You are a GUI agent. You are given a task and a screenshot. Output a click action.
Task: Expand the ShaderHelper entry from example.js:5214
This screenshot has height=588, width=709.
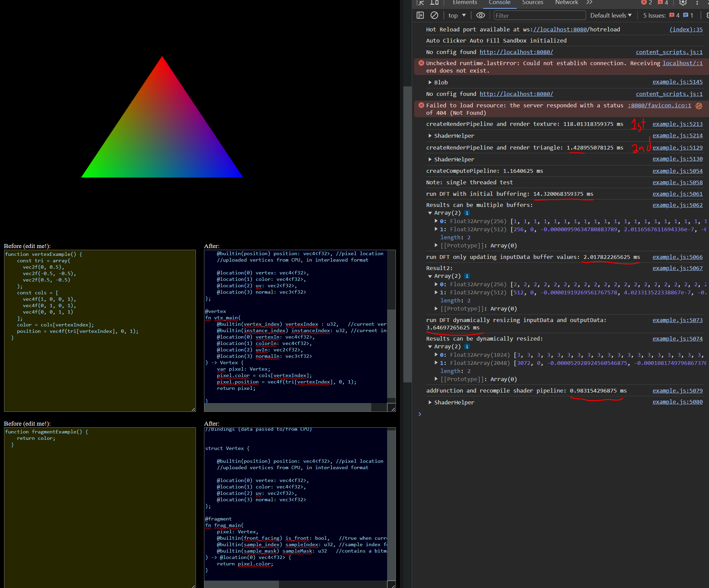(430, 136)
